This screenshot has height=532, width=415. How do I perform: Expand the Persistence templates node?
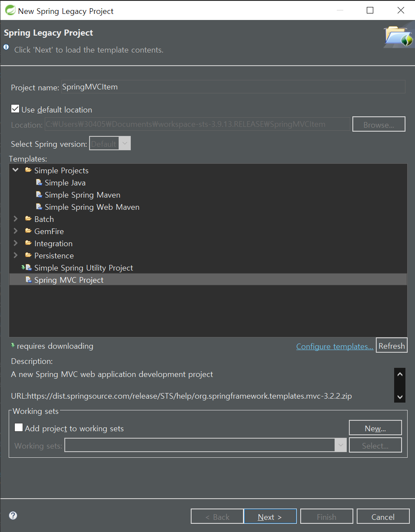click(16, 255)
